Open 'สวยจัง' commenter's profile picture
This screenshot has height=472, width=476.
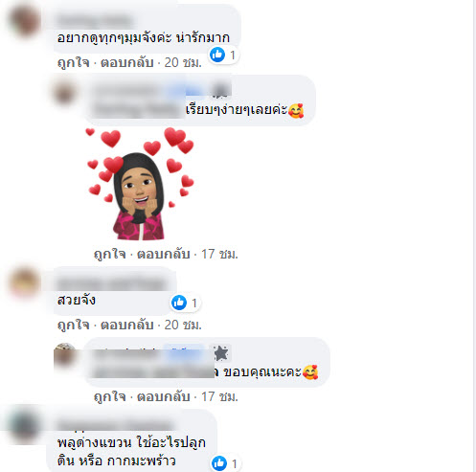click(25, 283)
